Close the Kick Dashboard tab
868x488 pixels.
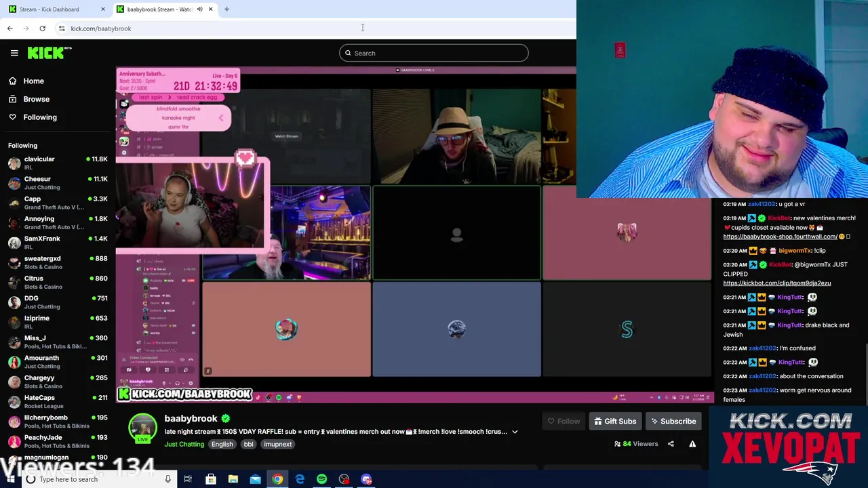(102, 9)
